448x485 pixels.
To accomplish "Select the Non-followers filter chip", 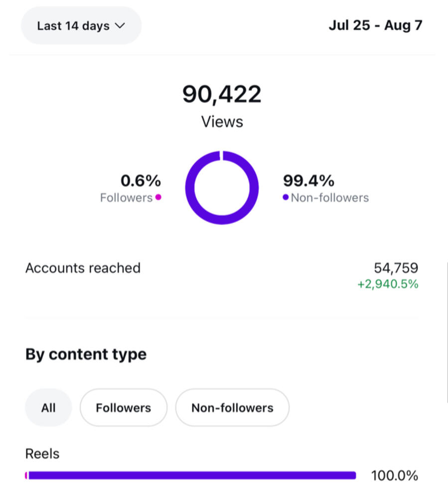I will [232, 408].
